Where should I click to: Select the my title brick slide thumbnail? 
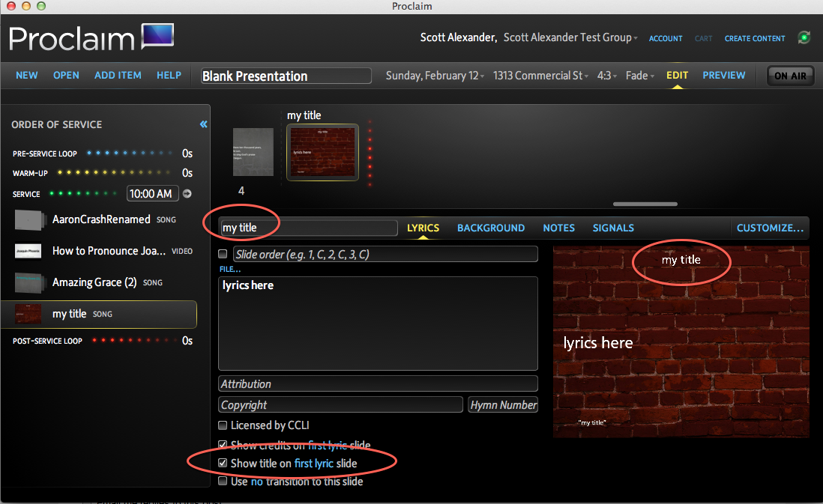pos(323,152)
